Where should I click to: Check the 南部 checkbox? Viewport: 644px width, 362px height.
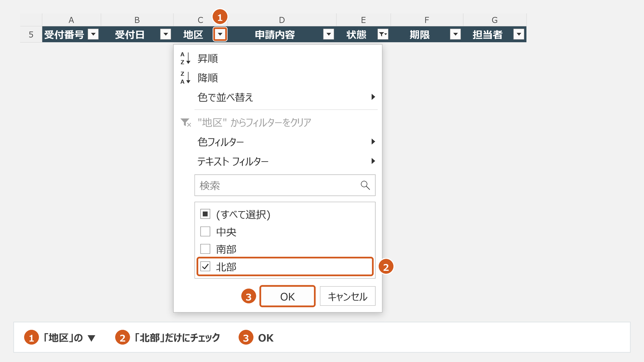point(205,249)
